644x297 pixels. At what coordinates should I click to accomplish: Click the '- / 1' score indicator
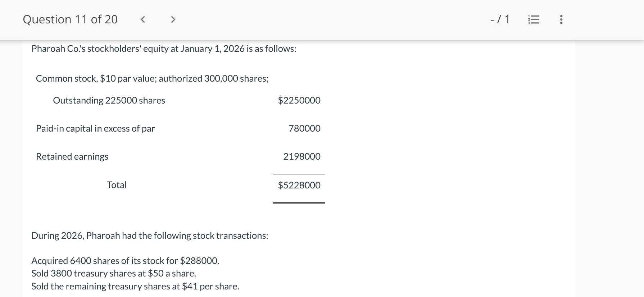(x=500, y=20)
